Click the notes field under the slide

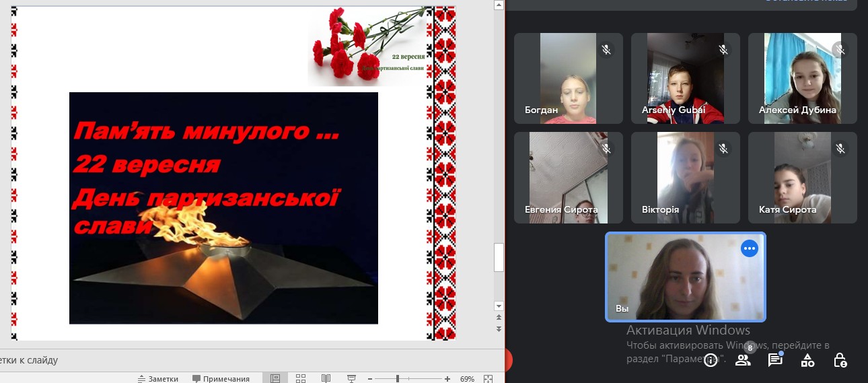[x=252, y=359]
